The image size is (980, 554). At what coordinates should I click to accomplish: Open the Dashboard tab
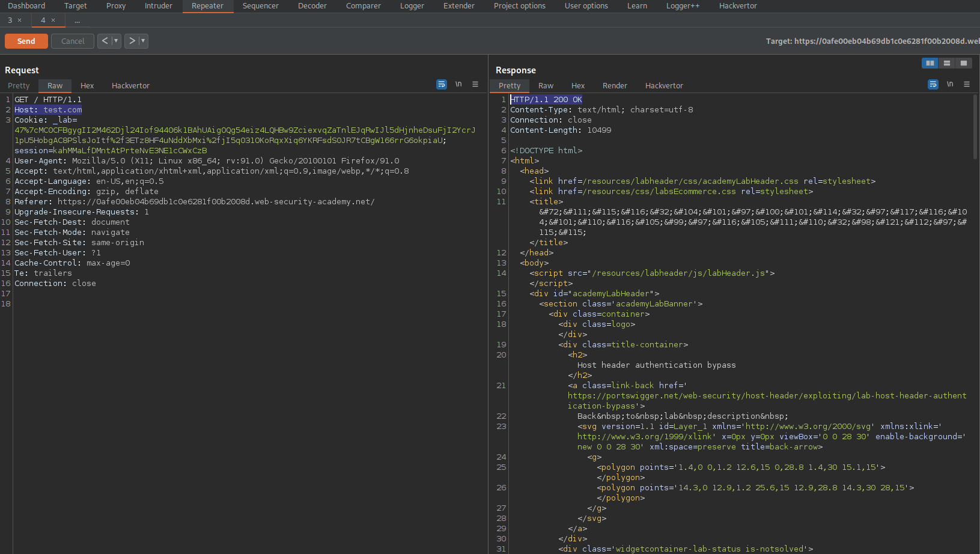pos(26,6)
